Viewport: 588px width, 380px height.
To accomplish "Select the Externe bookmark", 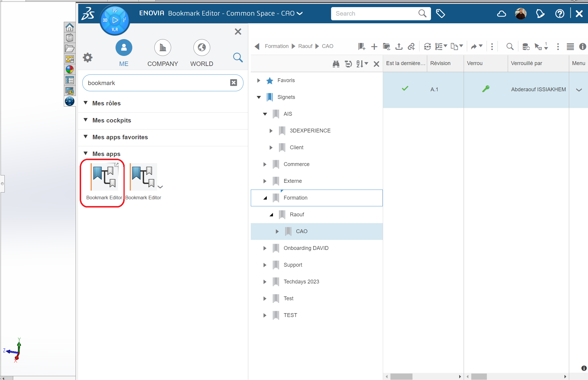I will pyautogui.click(x=293, y=181).
